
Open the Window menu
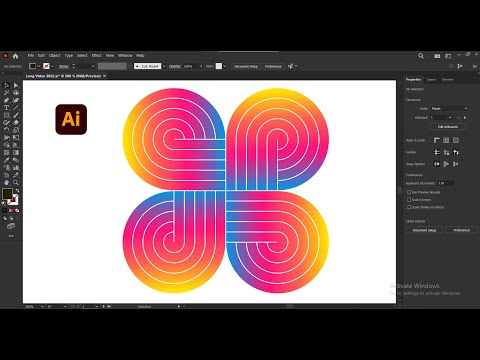125,55
